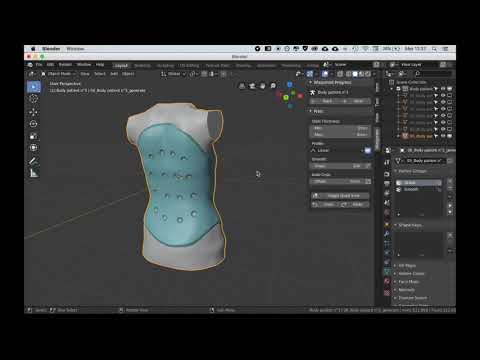
Task: Click blue Z axis on navigation gizmo
Action: [290, 85]
